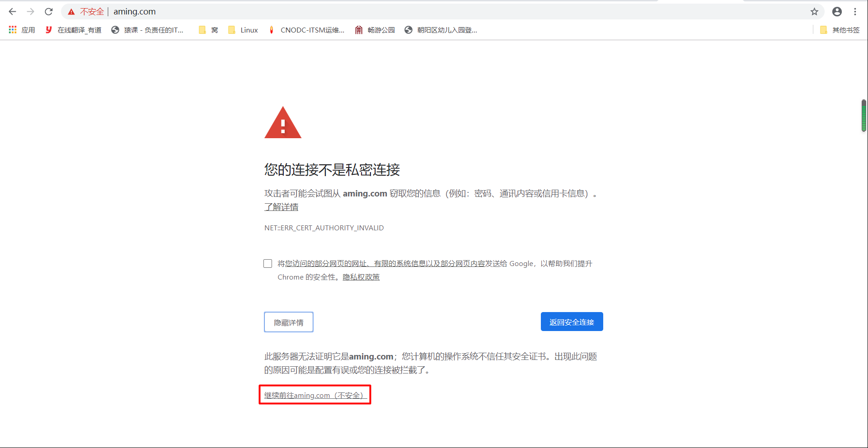Open the 窝 bookmarks folder
The width and height of the screenshot is (868, 448).
tap(208, 30)
